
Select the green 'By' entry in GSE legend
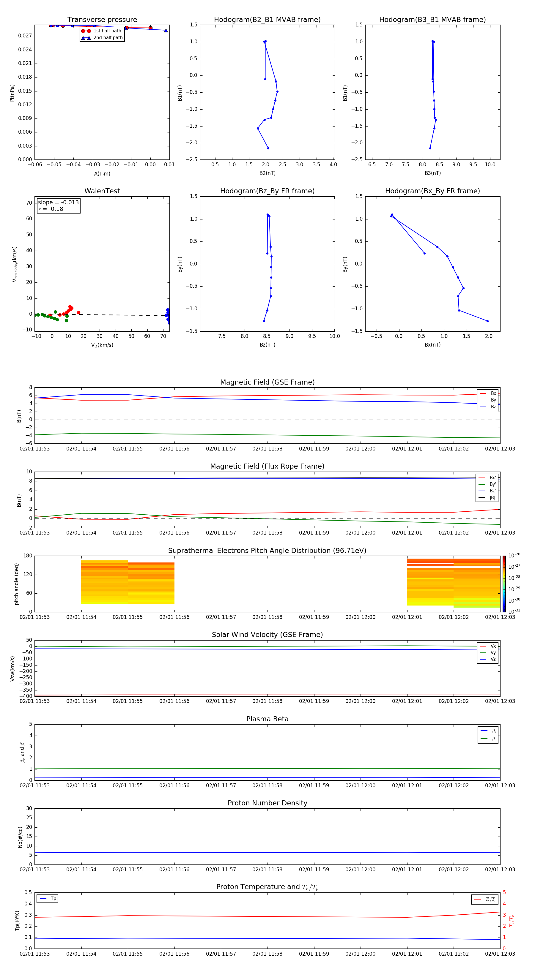pyautogui.click(x=488, y=400)
